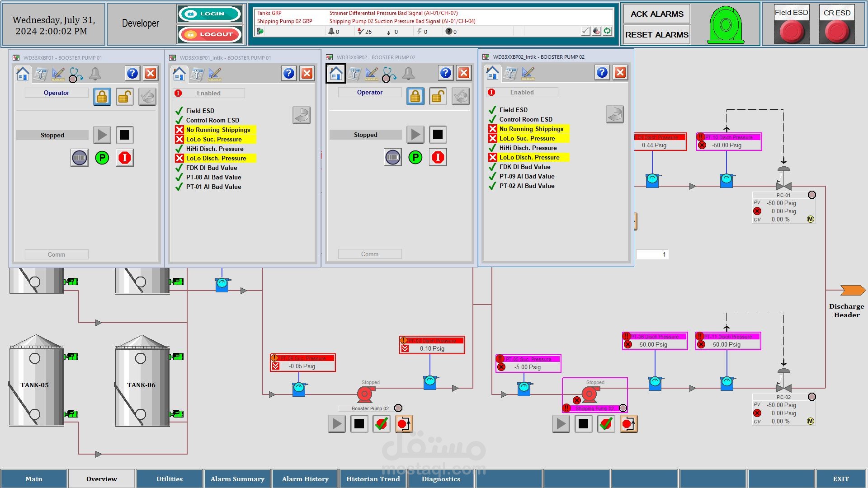
Task: Click the alarm bell tab in Booster Pump 02
Action: pyautogui.click(x=408, y=73)
